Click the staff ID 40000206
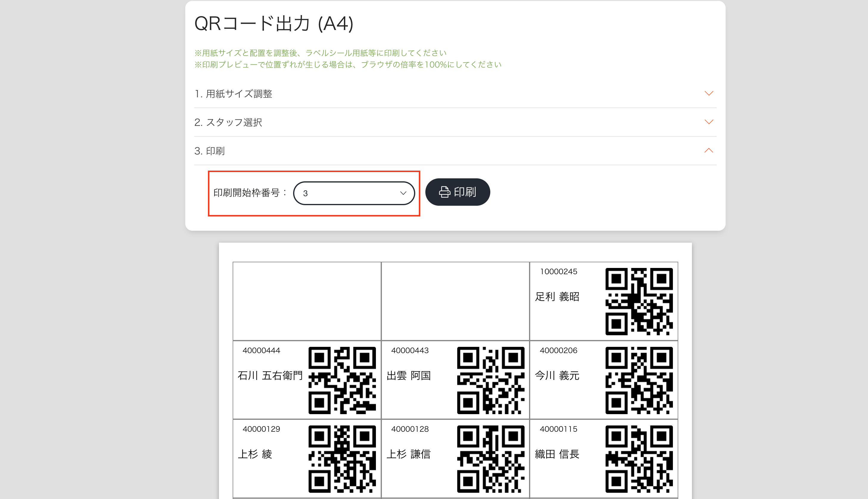The width and height of the screenshot is (868, 499). coord(559,351)
